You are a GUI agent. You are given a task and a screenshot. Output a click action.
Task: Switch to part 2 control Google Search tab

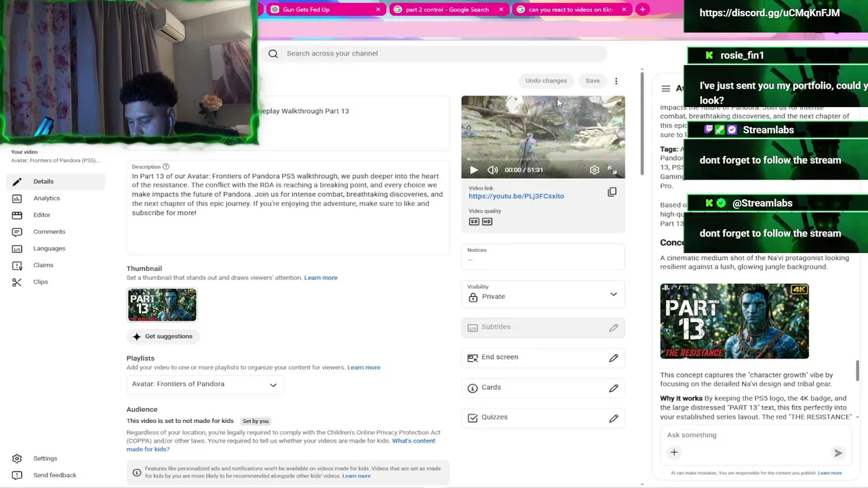(449, 9)
